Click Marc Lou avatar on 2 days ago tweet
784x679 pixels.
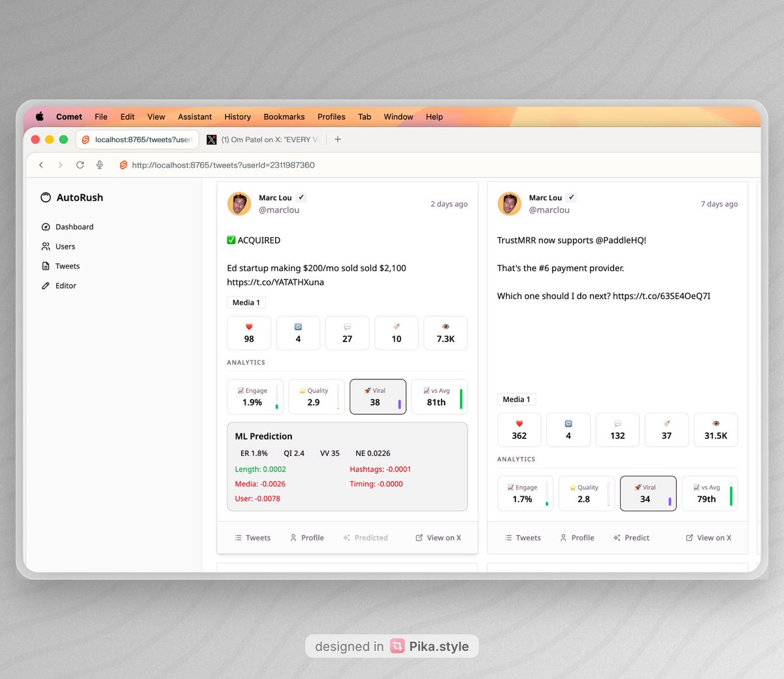point(239,204)
